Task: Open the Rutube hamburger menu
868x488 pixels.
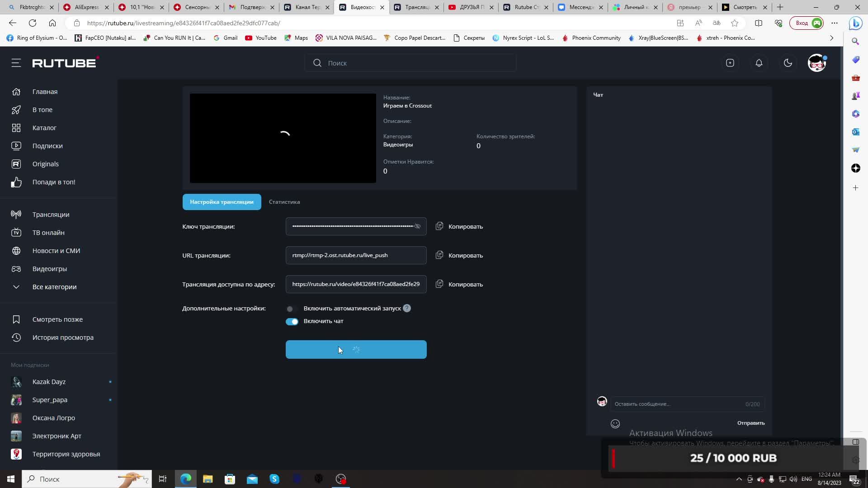Action: coord(16,63)
